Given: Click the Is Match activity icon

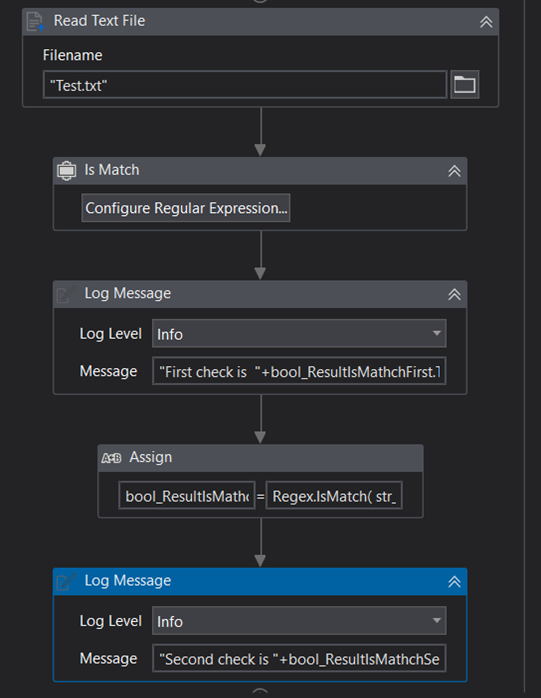Looking at the screenshot, I should coord(66,170).
